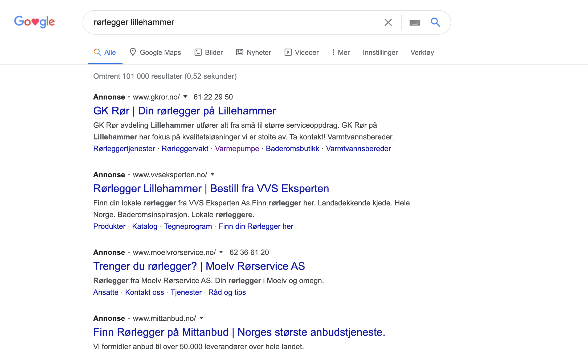Open Verktøy options

pos(422,52)
